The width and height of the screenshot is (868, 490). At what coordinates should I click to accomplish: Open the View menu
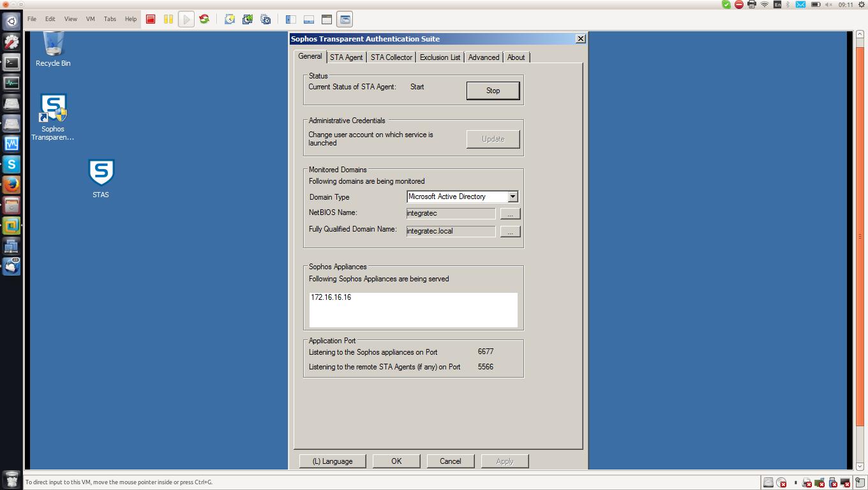pos(70,19)
